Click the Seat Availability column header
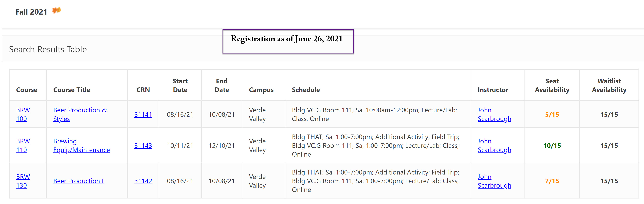 coord(552,85)
